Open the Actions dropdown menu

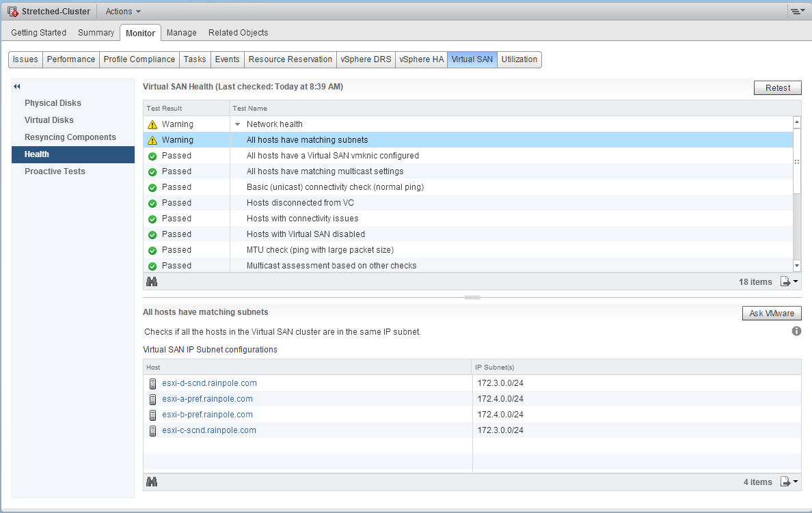(123, 12)
